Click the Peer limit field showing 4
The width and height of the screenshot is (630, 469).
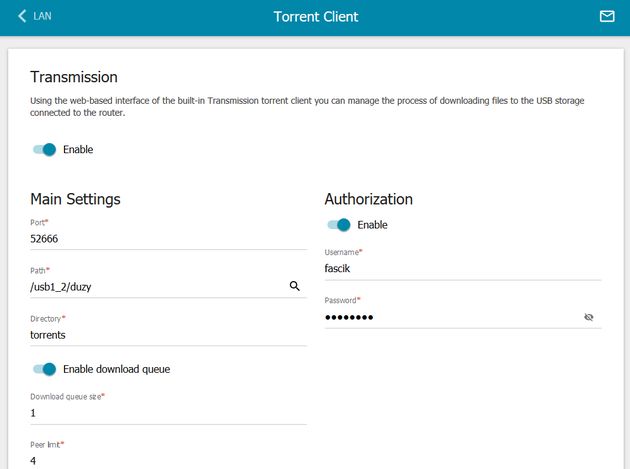(x=168, y=461)
